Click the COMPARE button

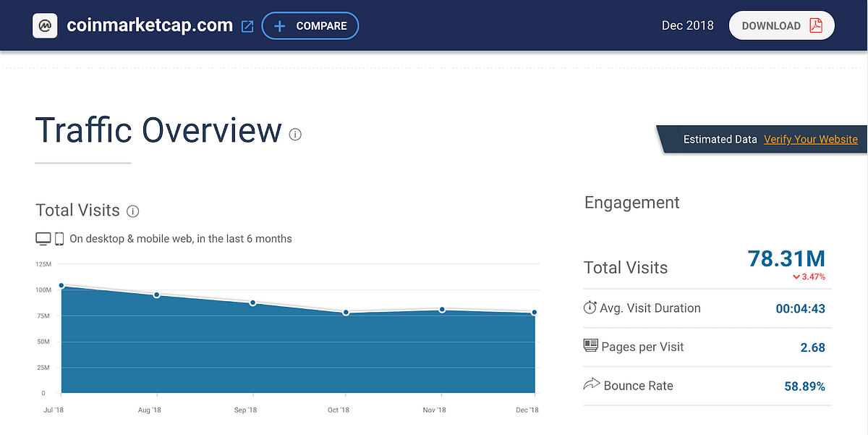click(310, 25)
